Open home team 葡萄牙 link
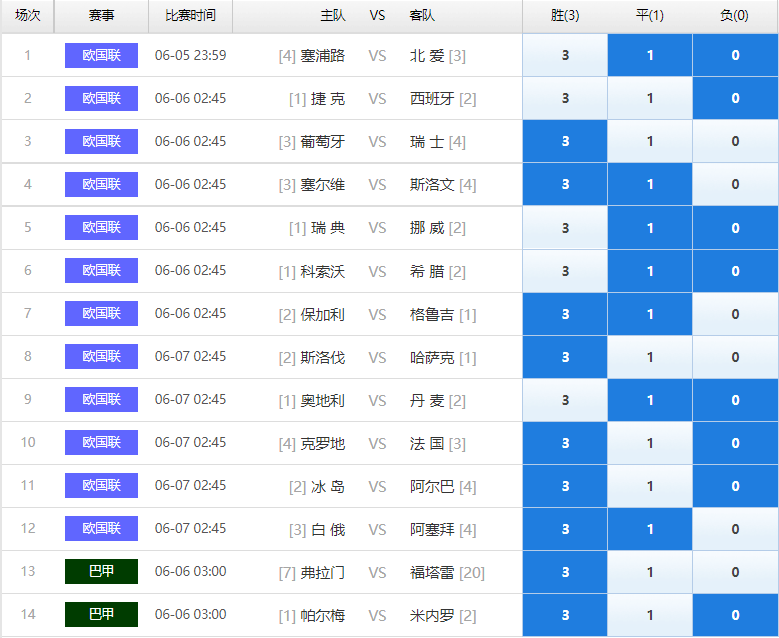This screenshot has width=779, height=638. [322, 142]
